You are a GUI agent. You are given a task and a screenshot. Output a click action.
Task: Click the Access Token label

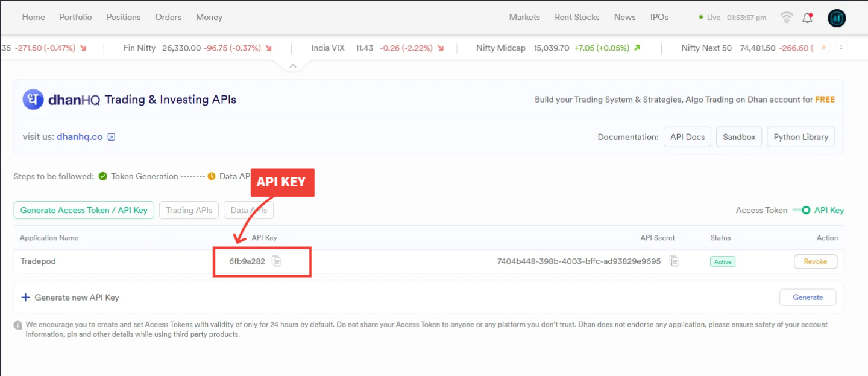pos(761,210)
